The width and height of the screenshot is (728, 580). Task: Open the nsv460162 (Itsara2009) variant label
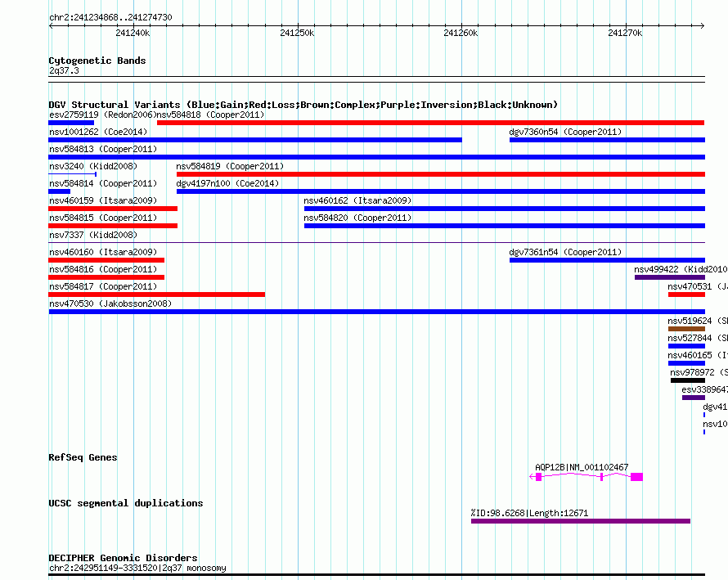[357, 200]
